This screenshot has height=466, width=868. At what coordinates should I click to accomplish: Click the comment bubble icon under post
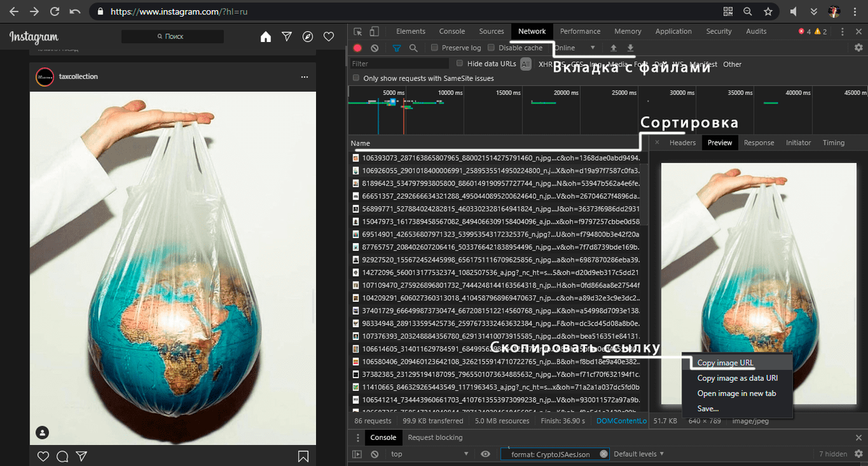[x=63, y=456]
